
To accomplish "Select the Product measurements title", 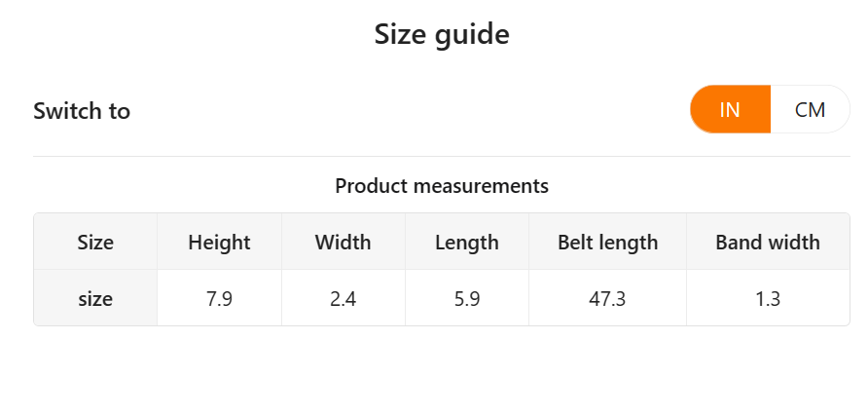I will 442,186.
